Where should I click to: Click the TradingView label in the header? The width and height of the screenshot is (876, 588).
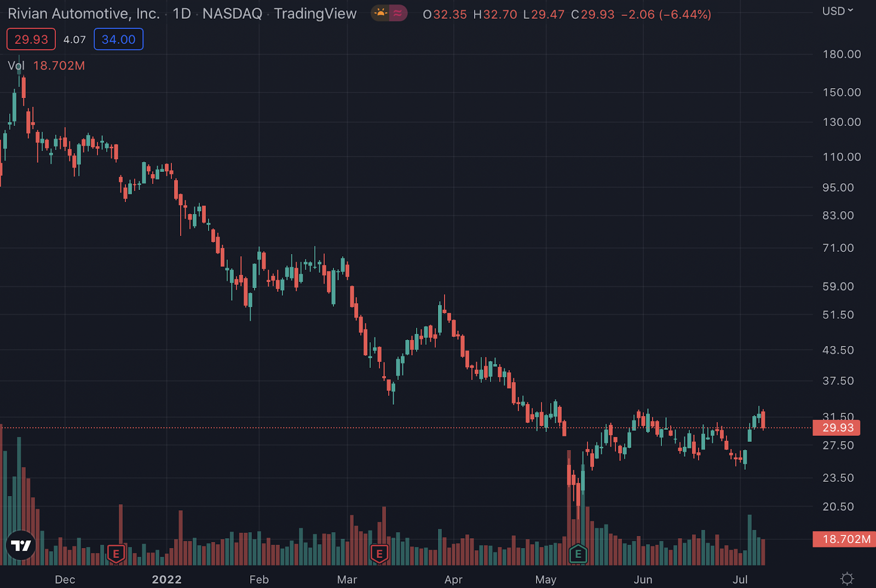click(315, 14)
